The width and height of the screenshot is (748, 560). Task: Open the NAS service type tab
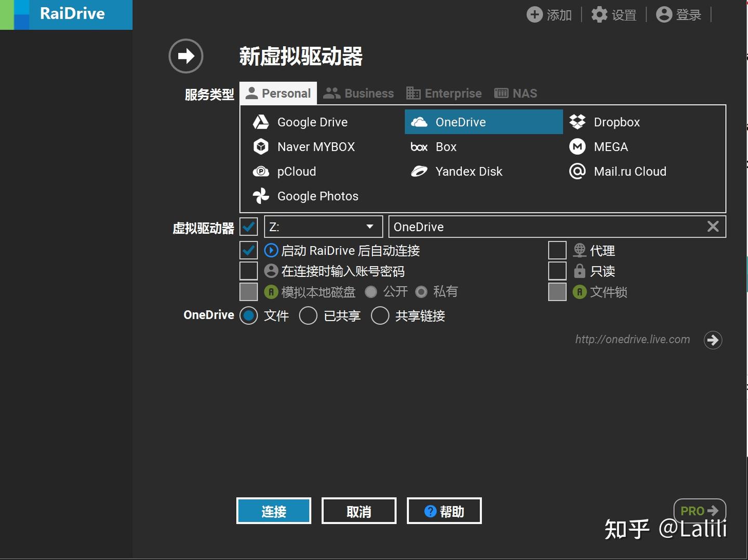(515, 93)
